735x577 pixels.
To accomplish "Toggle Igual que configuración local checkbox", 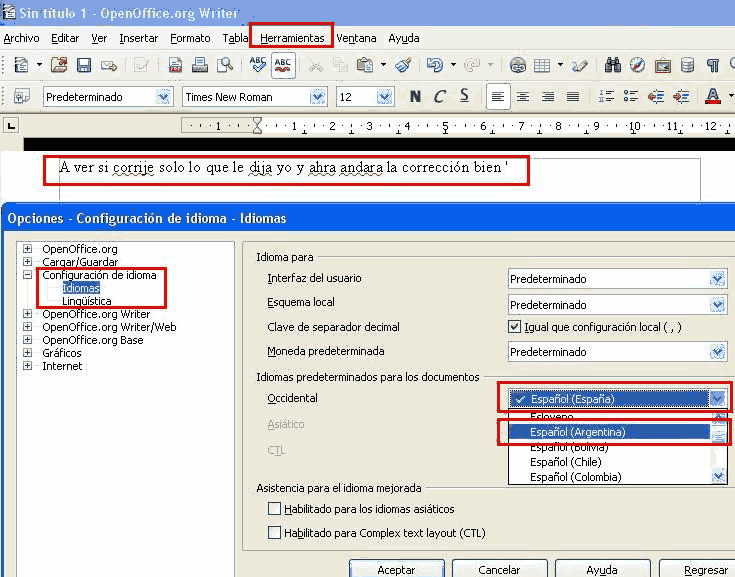I will (514, 327).
